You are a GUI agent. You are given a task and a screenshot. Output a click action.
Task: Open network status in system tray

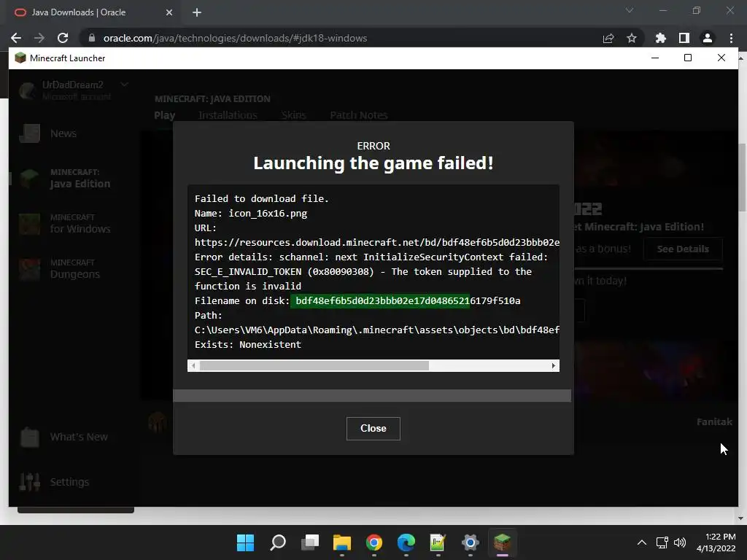pyautogui.click(x=662, y=542)
